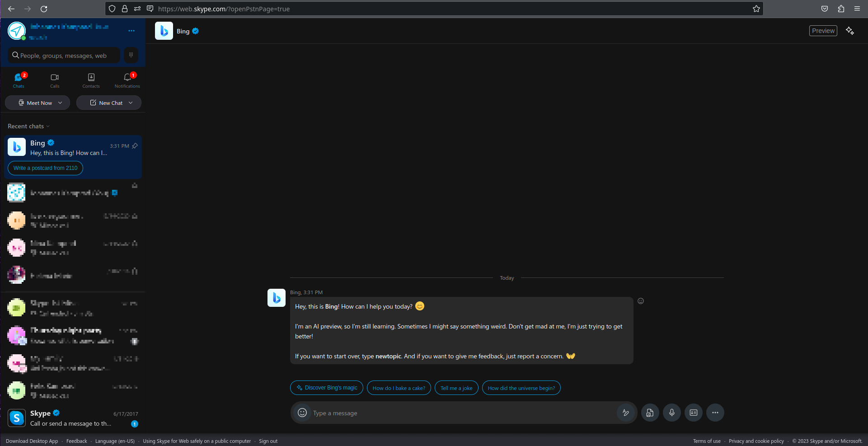Image resolution: width=868 pixels, height=446 pixels.
Task: Open the Pocket save icon
Action: pos(825,9)
